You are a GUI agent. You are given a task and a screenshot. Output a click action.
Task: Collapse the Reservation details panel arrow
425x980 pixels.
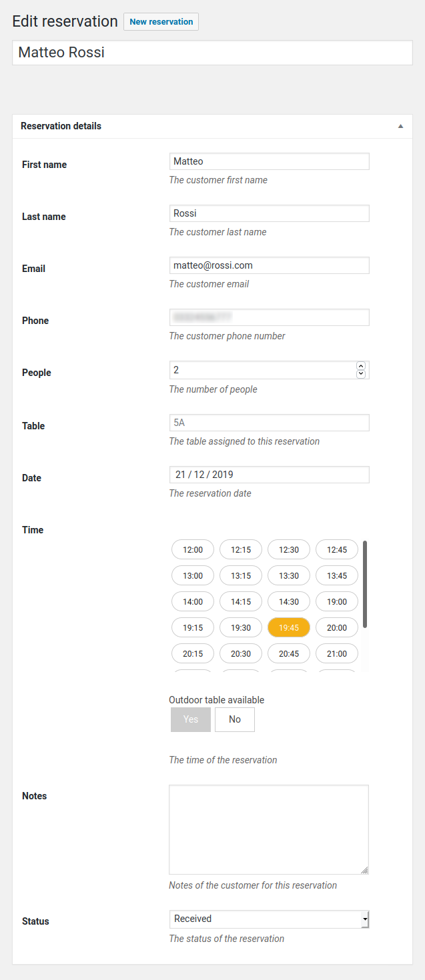pos(401,126)
